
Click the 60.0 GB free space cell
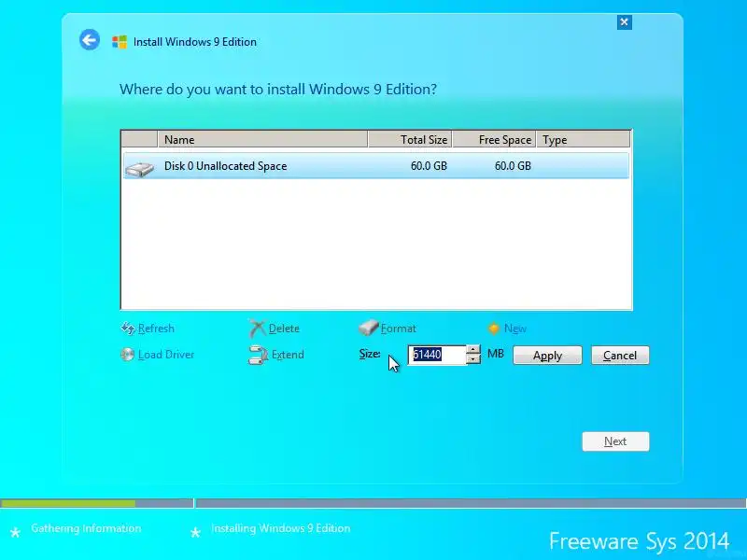(x=513, y=166)
